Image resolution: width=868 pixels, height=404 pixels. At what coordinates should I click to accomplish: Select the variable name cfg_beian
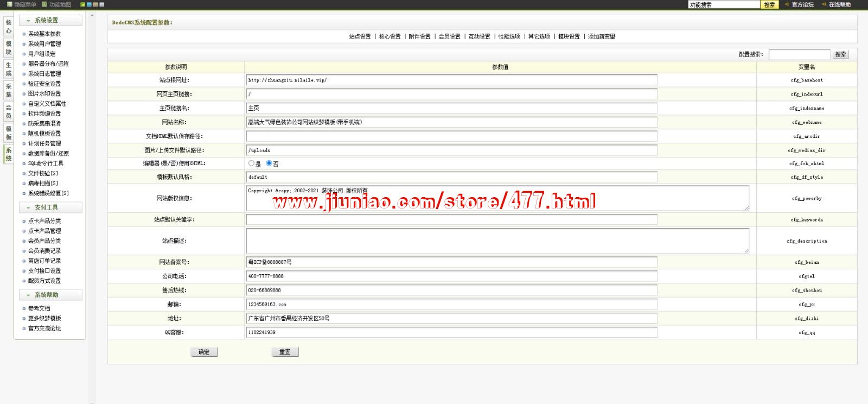click(x=807, y=262)
